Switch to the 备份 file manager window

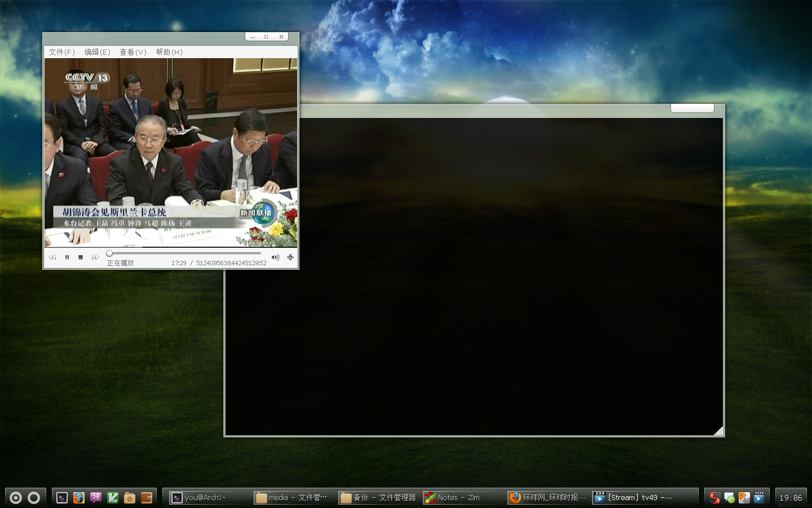379,497
